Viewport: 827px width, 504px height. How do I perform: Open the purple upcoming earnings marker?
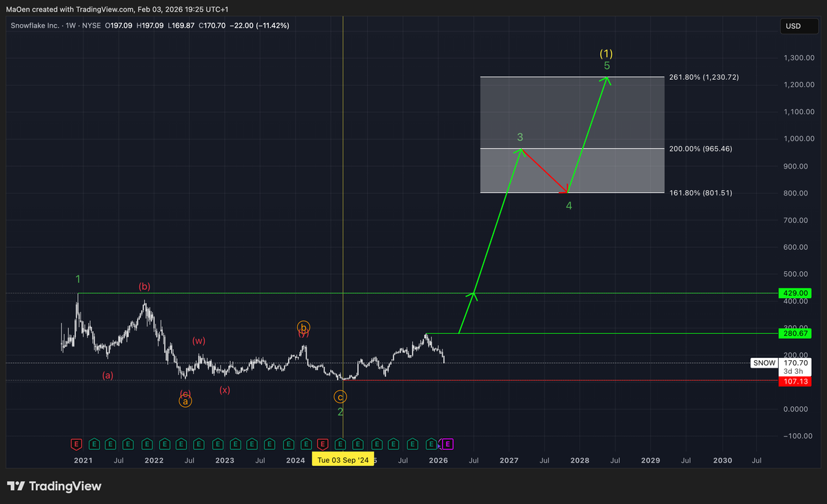pyautogui.click(x=448, y=443)
